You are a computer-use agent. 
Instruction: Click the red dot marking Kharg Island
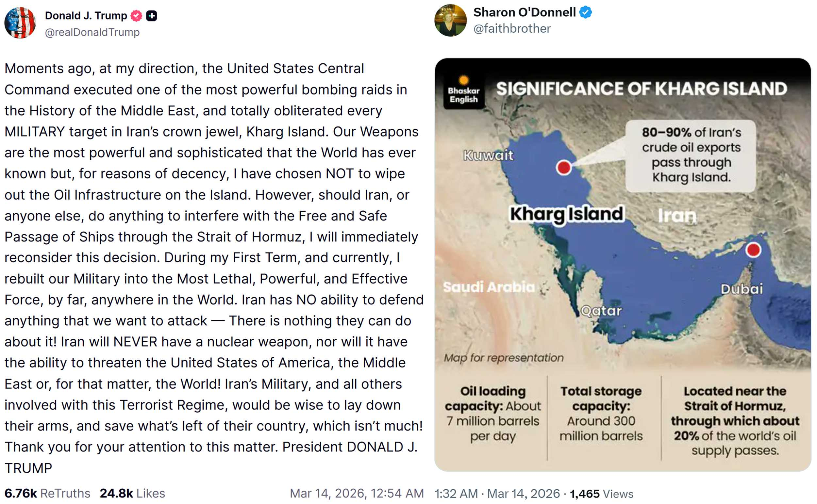pyautogui.click(x=563, y=167)
